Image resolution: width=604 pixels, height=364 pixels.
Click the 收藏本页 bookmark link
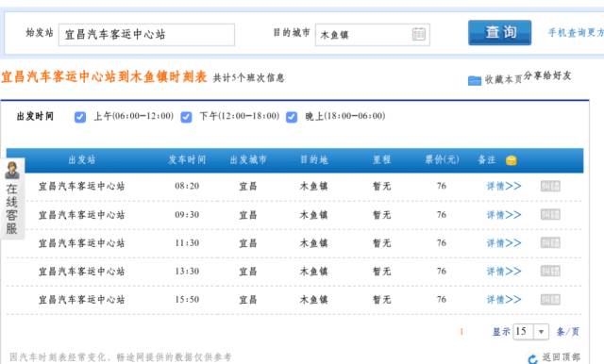[x=503, y=79]
